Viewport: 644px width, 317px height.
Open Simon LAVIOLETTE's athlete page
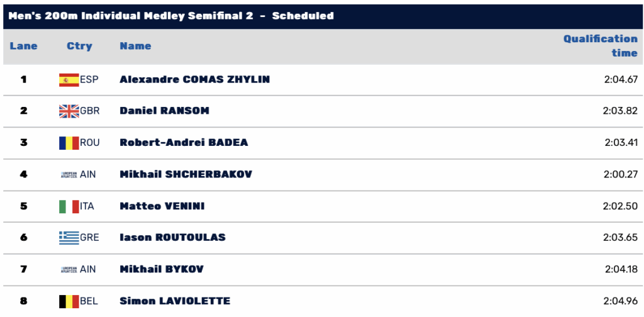point(175,301)
